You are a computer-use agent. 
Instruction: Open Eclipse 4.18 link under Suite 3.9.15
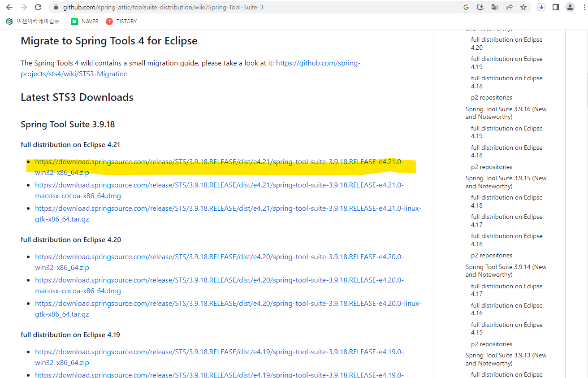[506, 201]
